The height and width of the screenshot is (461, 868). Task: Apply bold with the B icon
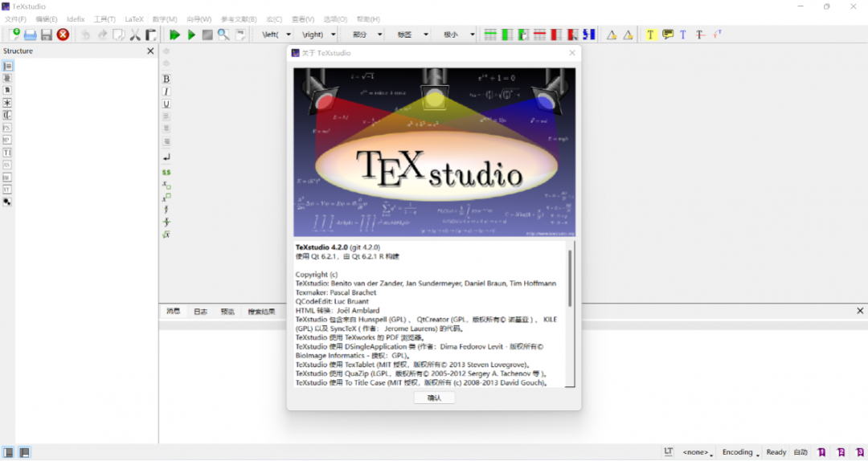(166, 79)
